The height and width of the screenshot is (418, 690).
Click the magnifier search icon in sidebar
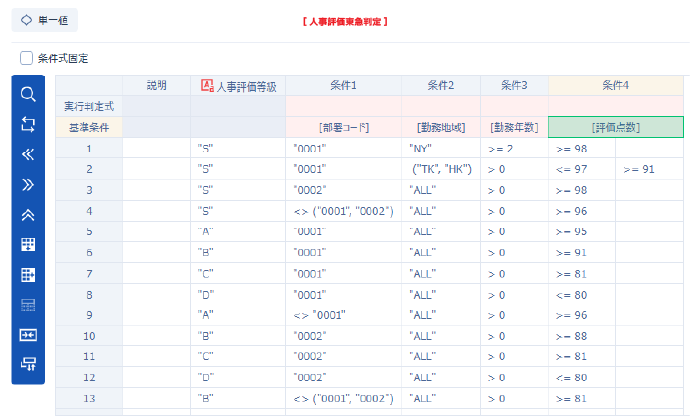click(x=28, y=94)
